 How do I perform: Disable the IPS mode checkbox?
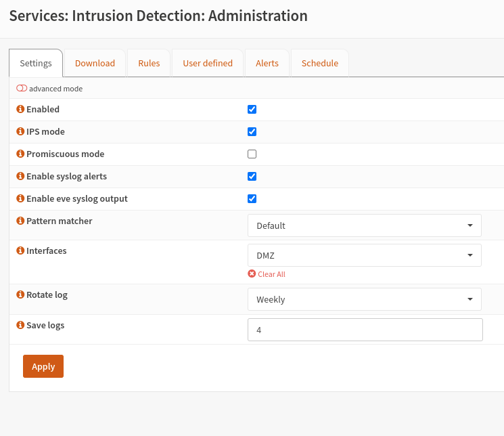click(252, 131)
